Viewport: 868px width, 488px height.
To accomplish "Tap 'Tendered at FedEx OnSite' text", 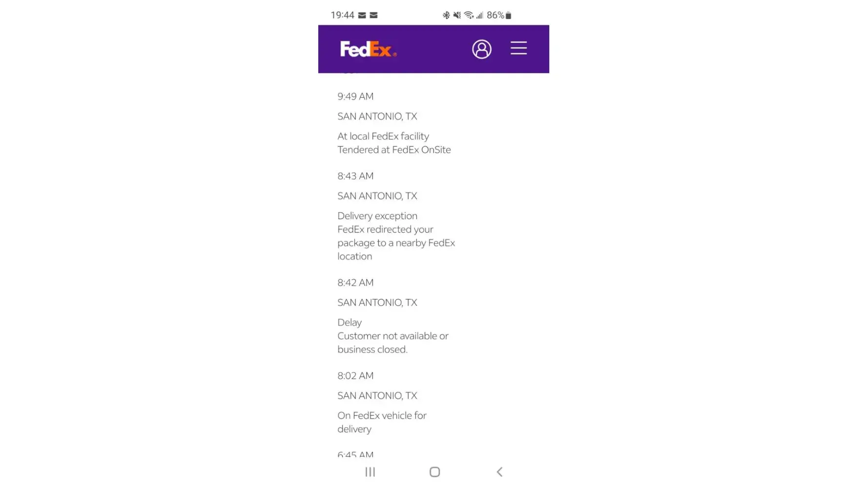I will 394,150.
